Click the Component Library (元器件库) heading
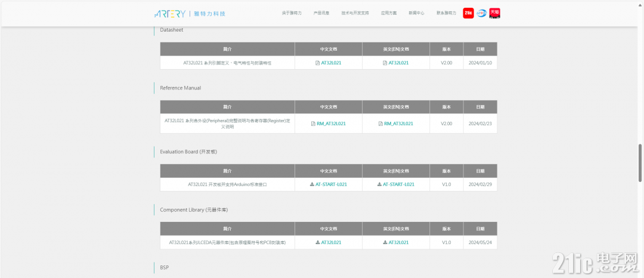The height and width of the screenshot is (278, 644). tap(194, 210)
